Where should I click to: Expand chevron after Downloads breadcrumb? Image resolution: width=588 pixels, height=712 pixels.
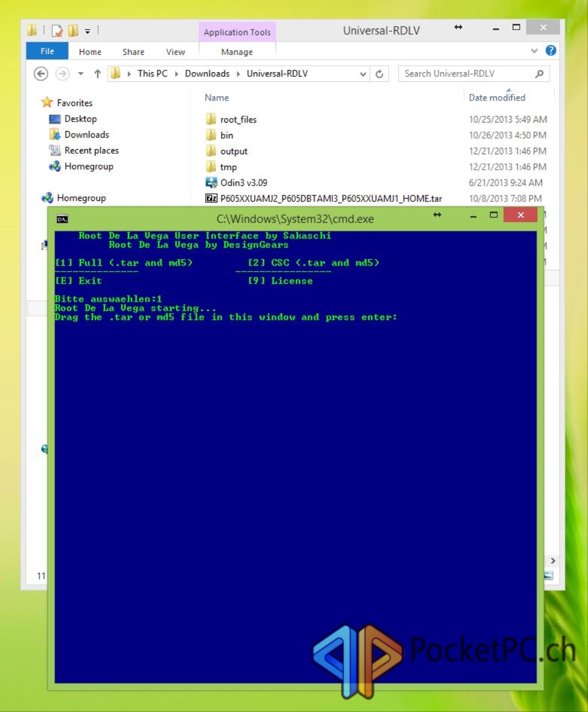pos(238,74)
